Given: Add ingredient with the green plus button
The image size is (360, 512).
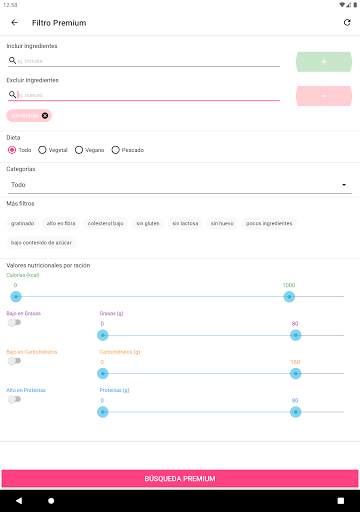Looking at the screenshot, I should [324, 62].
